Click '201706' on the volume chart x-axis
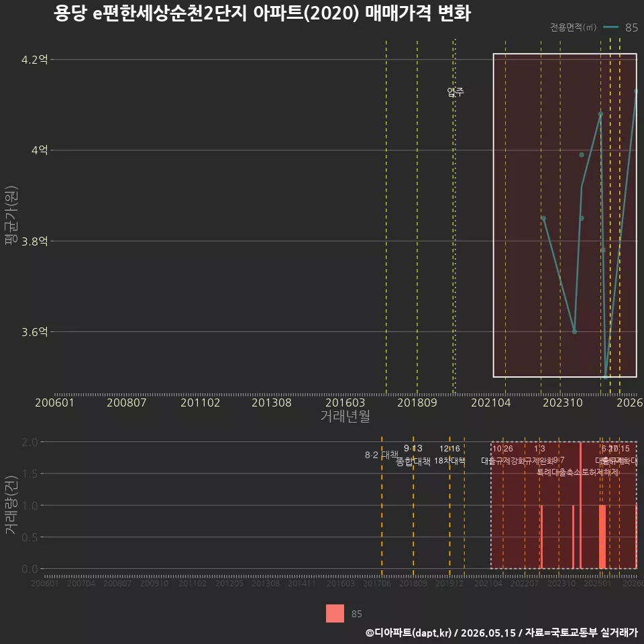644x644 pixels. (377, 583)
